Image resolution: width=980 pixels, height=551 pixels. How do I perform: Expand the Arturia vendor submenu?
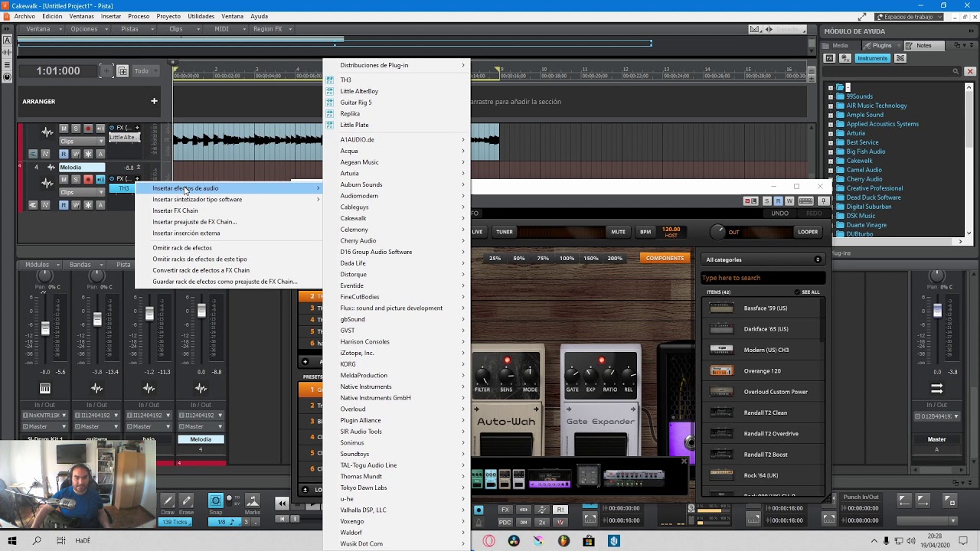coord(397,173)
